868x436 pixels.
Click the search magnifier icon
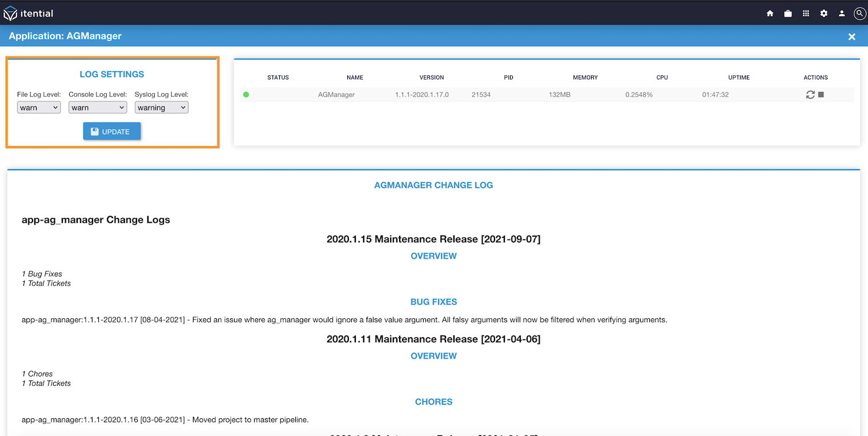pyautogui.click(x=859, y=13)
